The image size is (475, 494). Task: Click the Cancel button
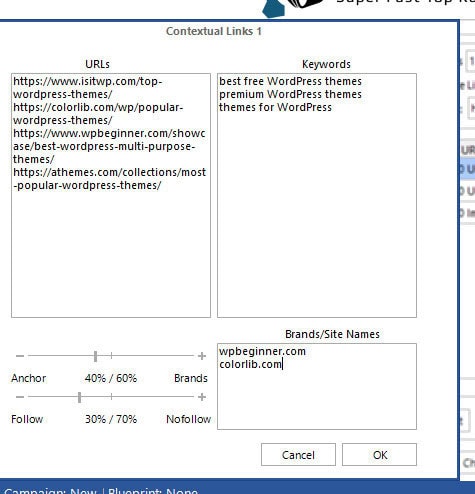pyautogui.click(x=298, y=454)
